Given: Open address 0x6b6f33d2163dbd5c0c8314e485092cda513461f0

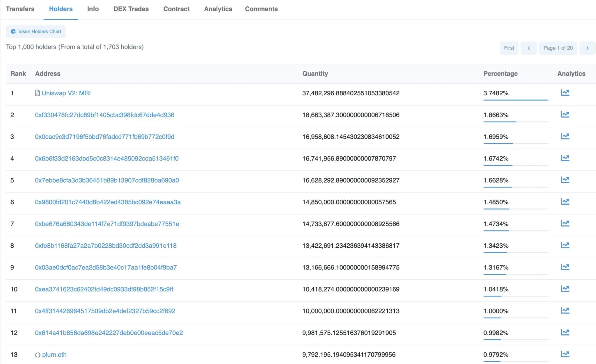Looking at the screenshot, I should [x=107, y=158].
